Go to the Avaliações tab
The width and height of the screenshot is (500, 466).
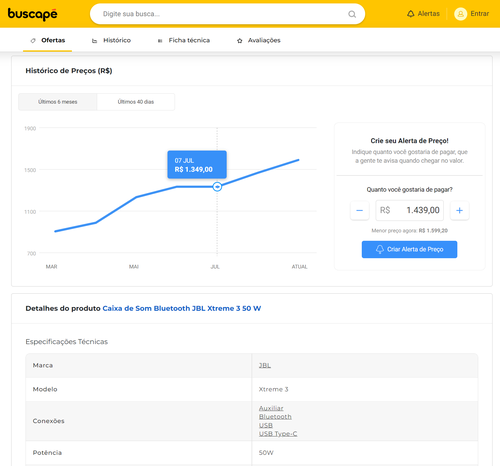click(x=264, y=40)
